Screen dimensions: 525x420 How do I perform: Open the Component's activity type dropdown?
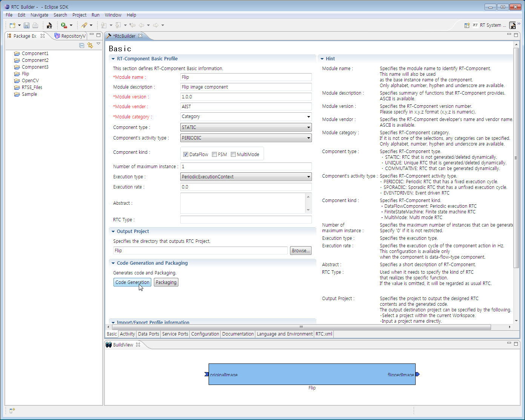click(x=309, y=138)
